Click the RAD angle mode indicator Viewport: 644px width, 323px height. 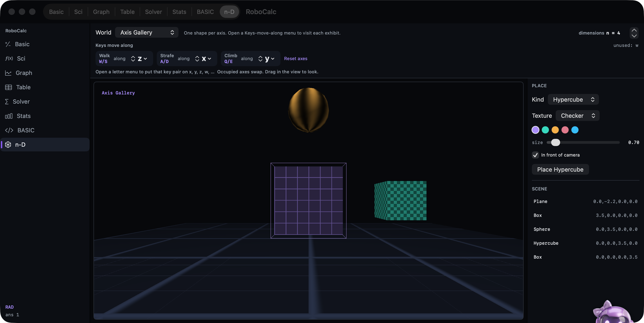(9, 307)
